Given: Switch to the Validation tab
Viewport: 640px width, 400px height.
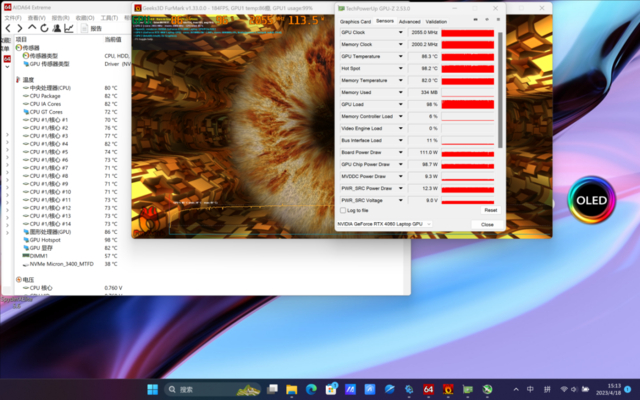Looking at the screenshot, I should [436, 22].
